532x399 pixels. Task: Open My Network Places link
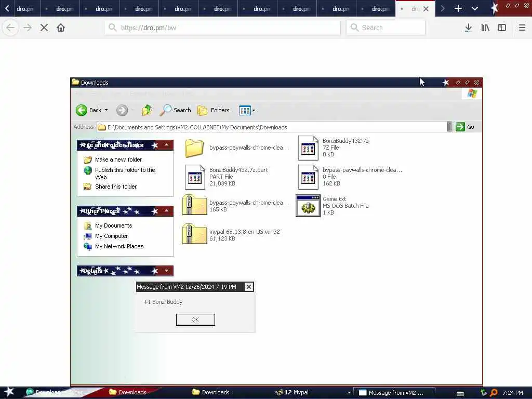coord(119,246)
